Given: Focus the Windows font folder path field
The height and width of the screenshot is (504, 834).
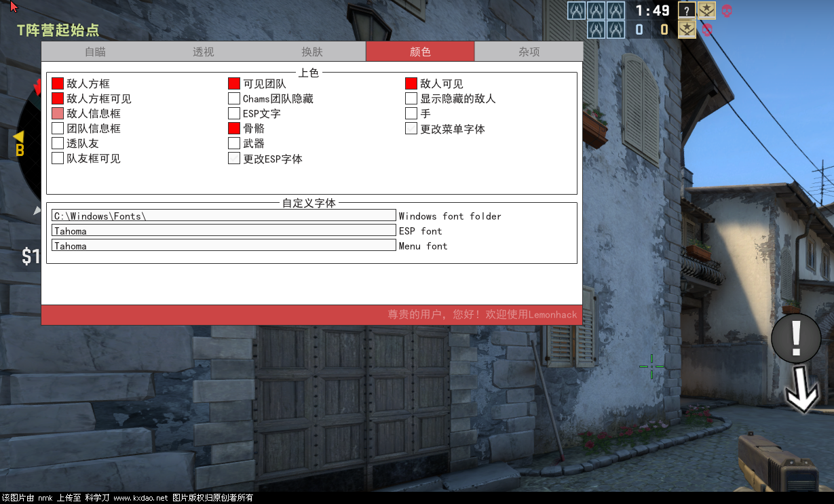Looking at the screenshot, I should (224, 216).
